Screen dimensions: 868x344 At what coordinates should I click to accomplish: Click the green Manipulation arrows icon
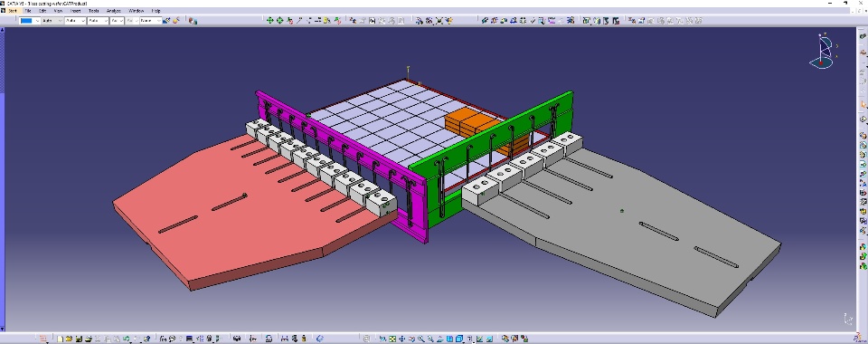(x=269, y=21)
